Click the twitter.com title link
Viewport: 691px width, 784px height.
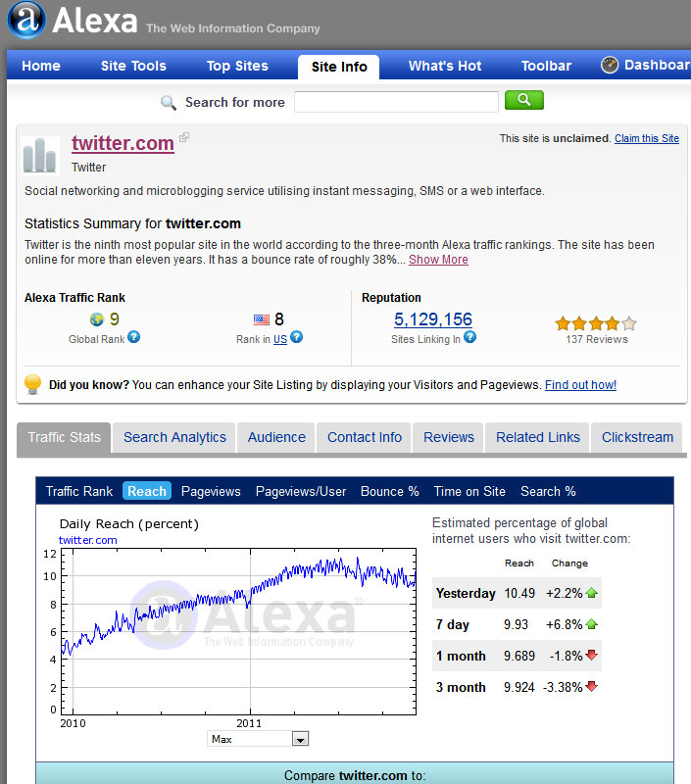(x=123, y=143)
